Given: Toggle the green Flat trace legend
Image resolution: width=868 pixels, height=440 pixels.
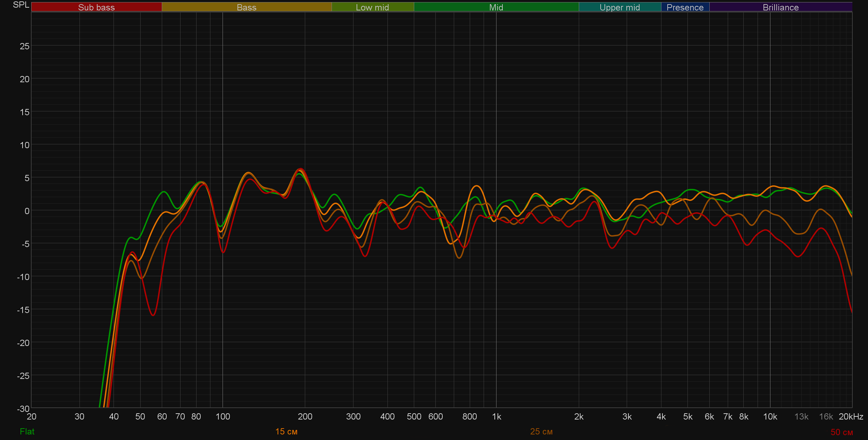Looking at the screenshot, I should coord(27,431).
